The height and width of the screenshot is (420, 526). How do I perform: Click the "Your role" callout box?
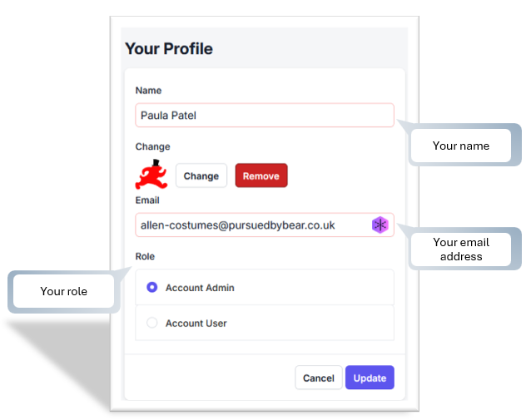[64, 291]
